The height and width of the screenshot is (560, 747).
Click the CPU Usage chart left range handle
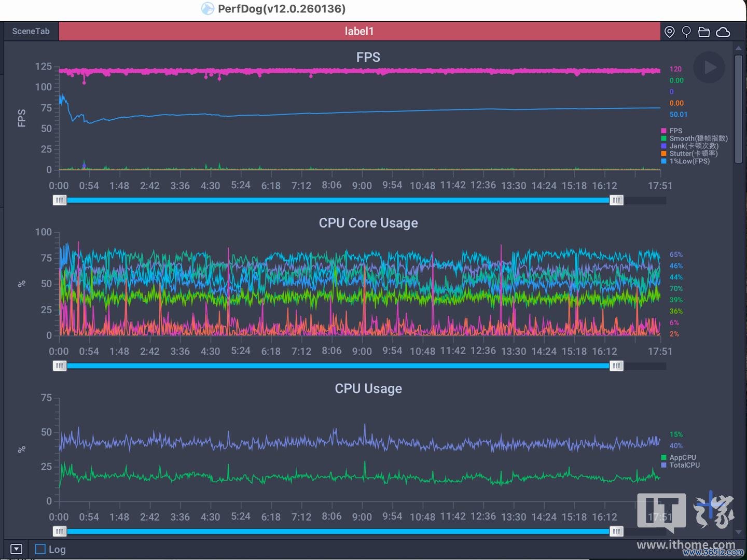(60, 531)
